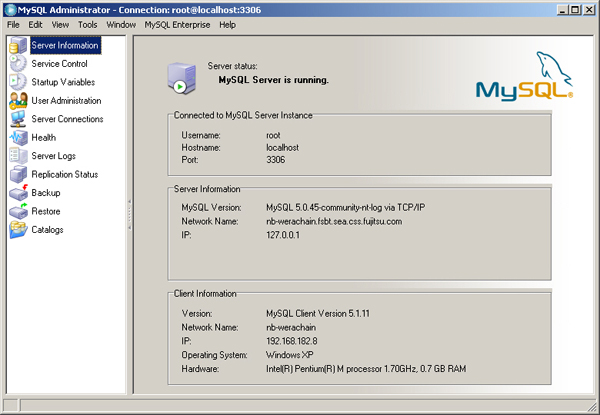Click the Replication Status servers icon
600x415 pixels.
pyautogui.click(x=18, y=174)
